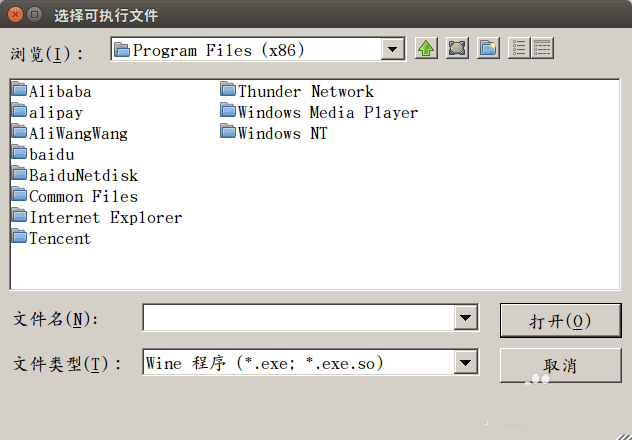Click the BaiduNetdisk folder name
The height and width of the screenshot is (440, 632).
point(83,175)
